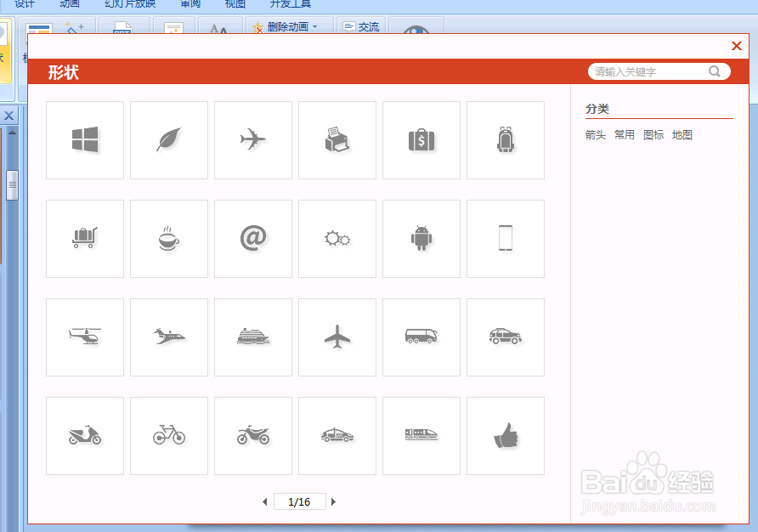Choose the Android robot shape
The image size is (758, 532).
point(421,239)
